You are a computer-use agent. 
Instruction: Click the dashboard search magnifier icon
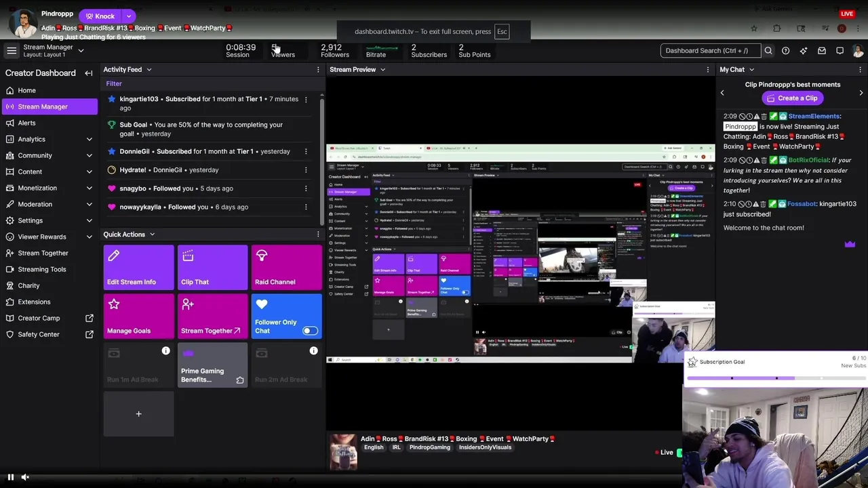click(768, 51)
